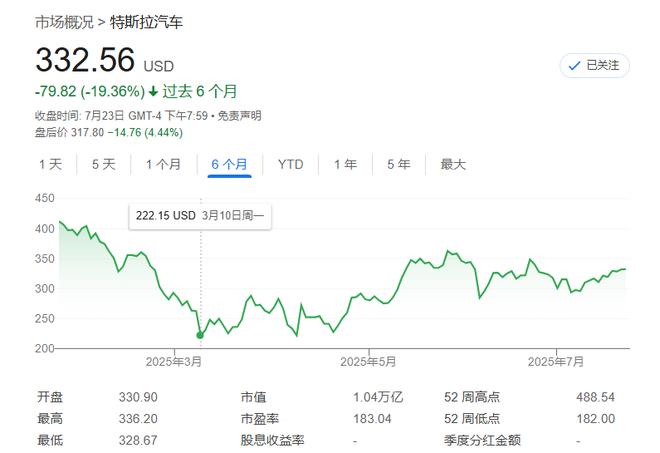Click the 222.15 USD chart tooltip

point(200,215)
